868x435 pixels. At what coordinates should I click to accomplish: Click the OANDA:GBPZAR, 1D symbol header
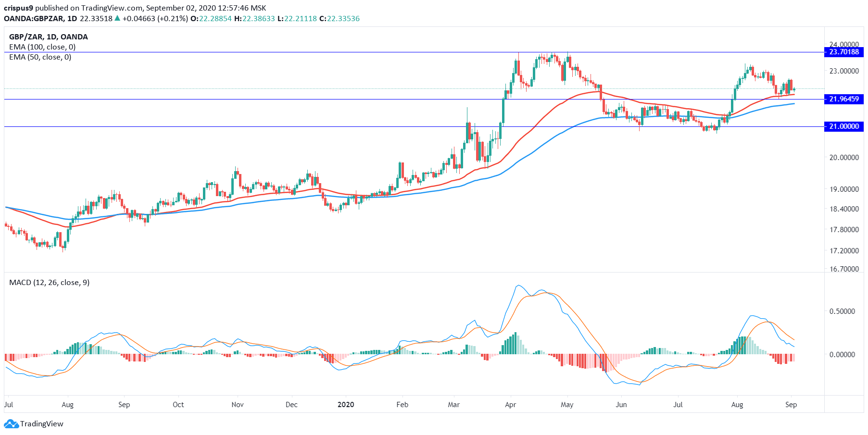[x=40, y=19]
